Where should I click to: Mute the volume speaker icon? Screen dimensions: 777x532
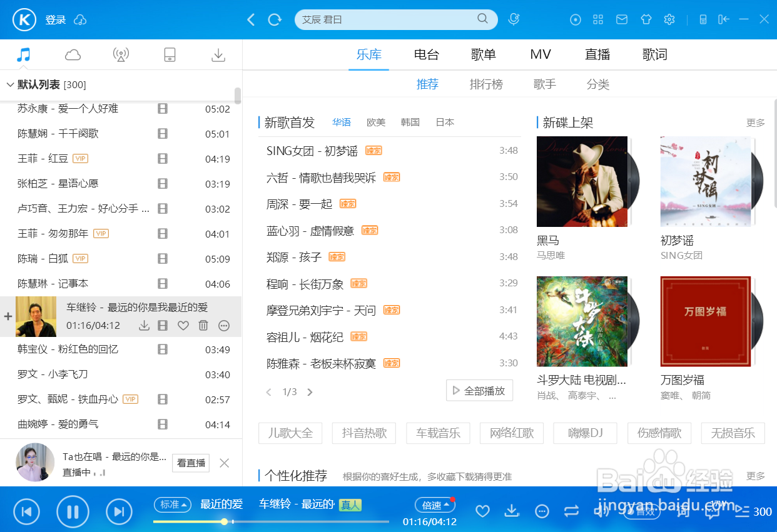click(x=601, y=511)
